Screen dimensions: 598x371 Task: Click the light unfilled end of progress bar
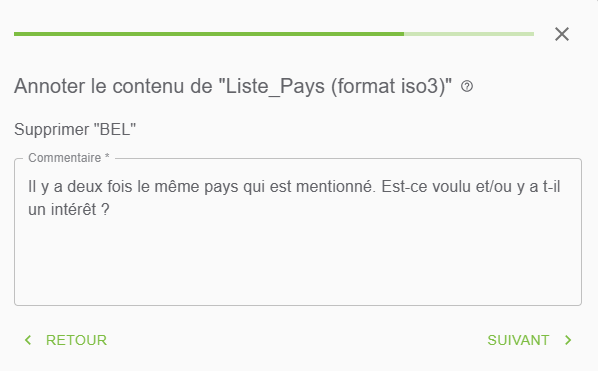click(469, 34)
